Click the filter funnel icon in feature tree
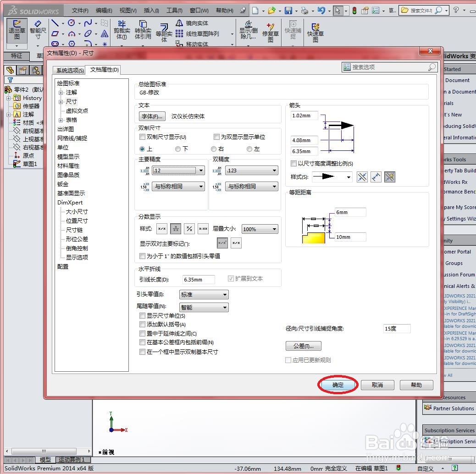Image resolution: width=476 pixels, height=474 pixels. pos(10,80)
